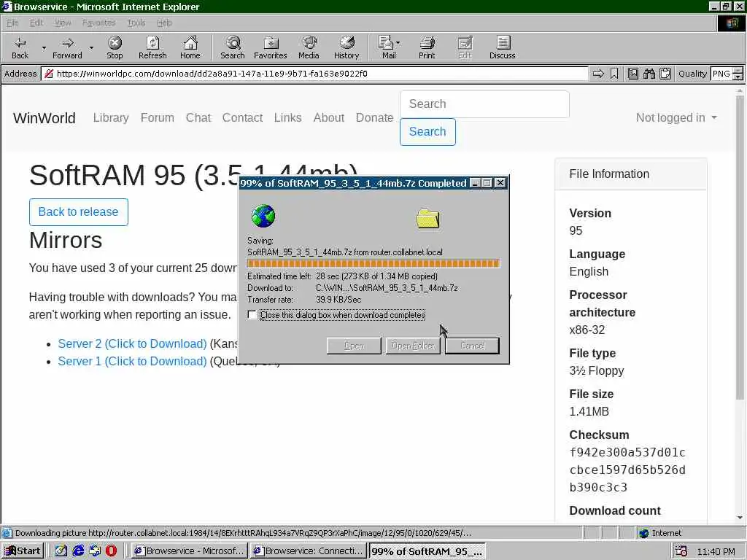Screen dimensions: 747x560
Task: Expand the Mail dropdown arrow
Action: (x=398, y=43)
